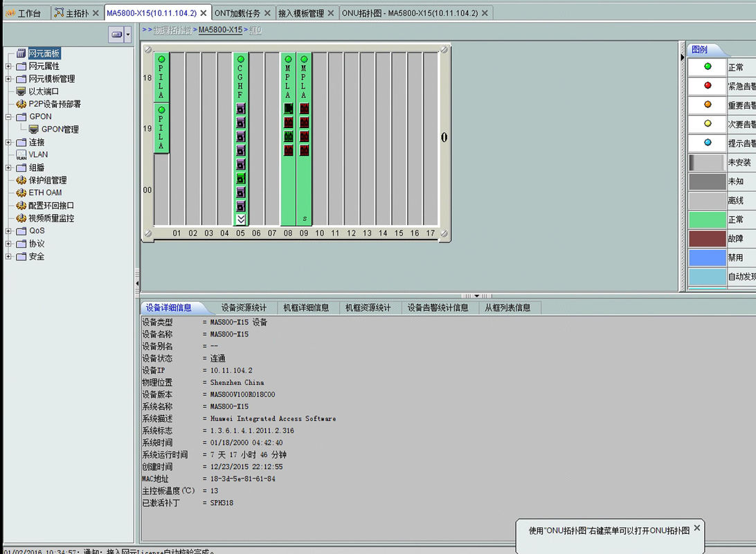
Task: Click the first port on slot 09 MPLA board
Action: coord(304,109)
